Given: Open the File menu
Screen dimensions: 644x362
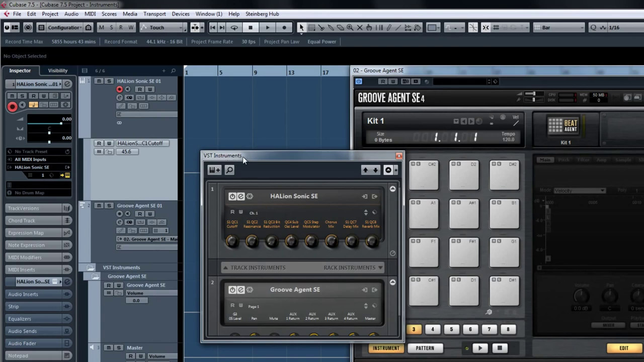Looking at the screenshot, I should [x=17, y=14].
